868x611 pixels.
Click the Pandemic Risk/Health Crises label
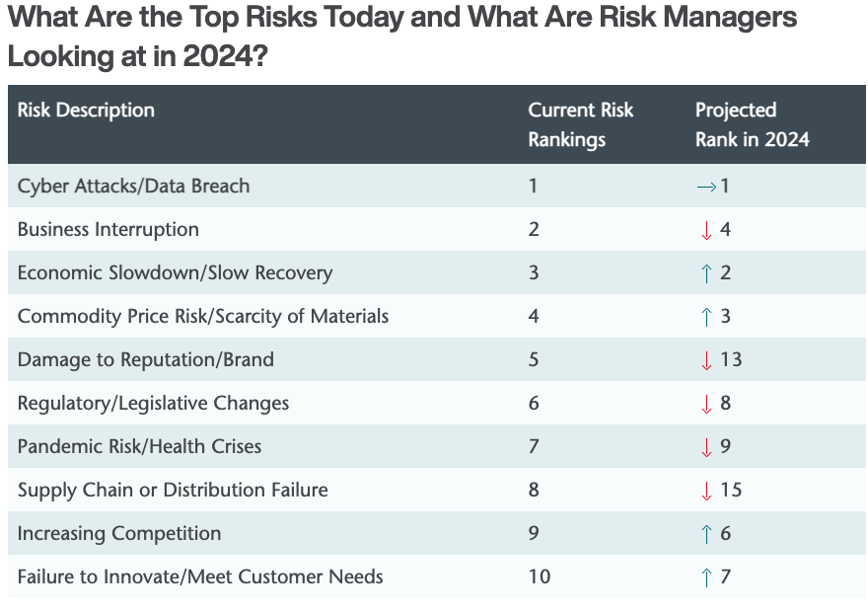pos(139,446)
